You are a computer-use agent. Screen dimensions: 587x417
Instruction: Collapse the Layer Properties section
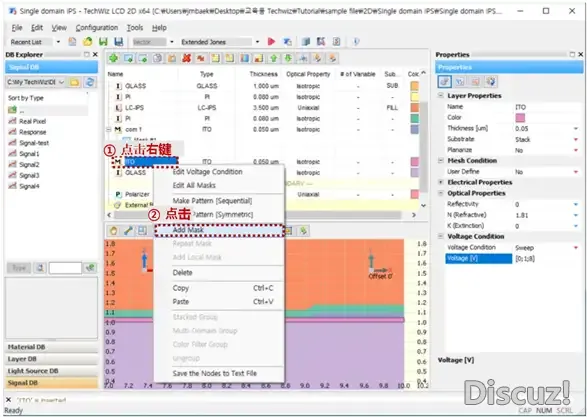click(441, 96)
